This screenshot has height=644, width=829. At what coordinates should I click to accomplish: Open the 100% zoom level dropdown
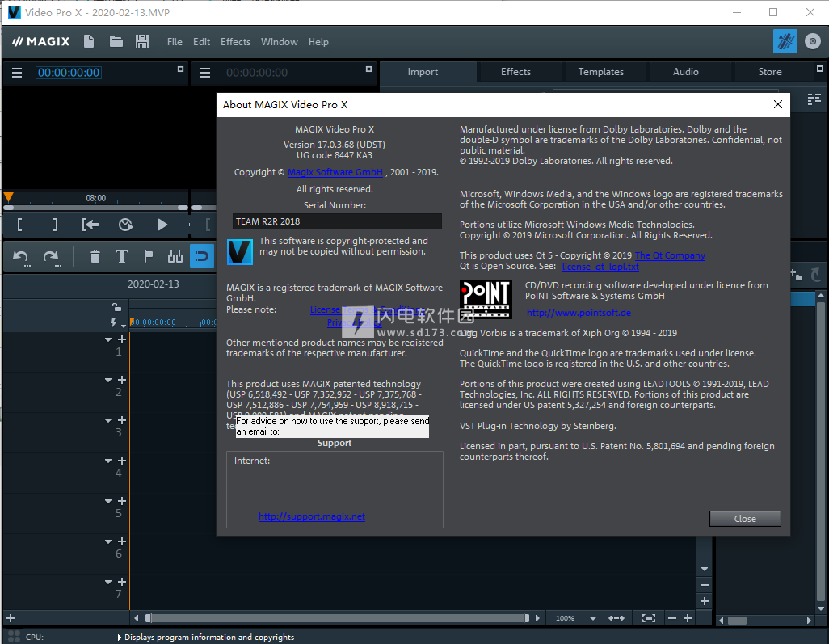(x=593, y=618)
